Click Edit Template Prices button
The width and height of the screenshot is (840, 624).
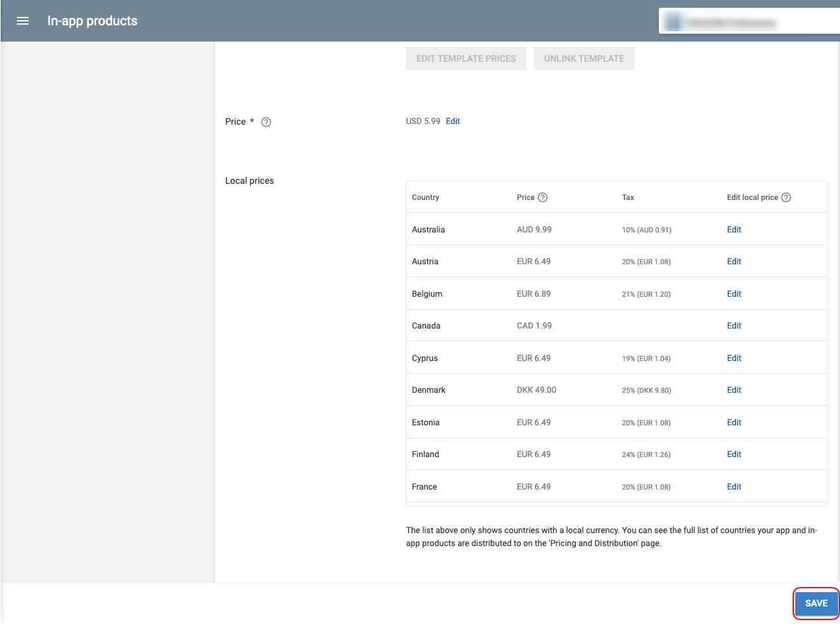click(466, 58)
